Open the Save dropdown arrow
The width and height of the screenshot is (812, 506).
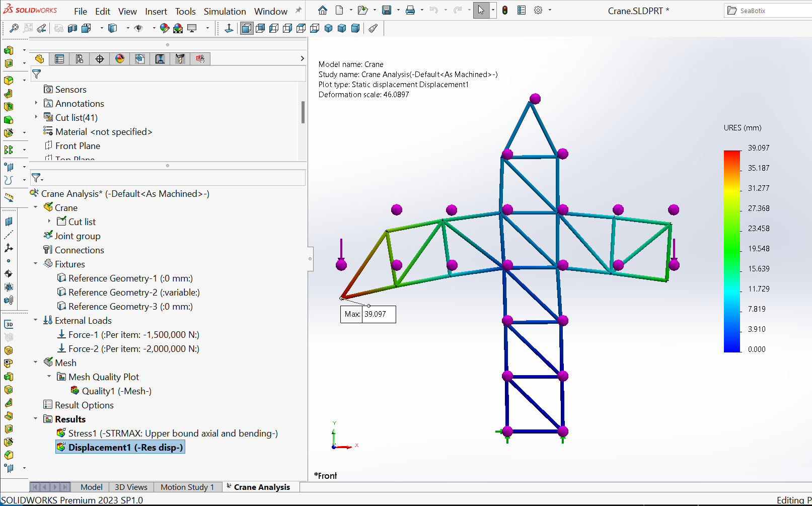pyautogui.click(x=398, y=10)
